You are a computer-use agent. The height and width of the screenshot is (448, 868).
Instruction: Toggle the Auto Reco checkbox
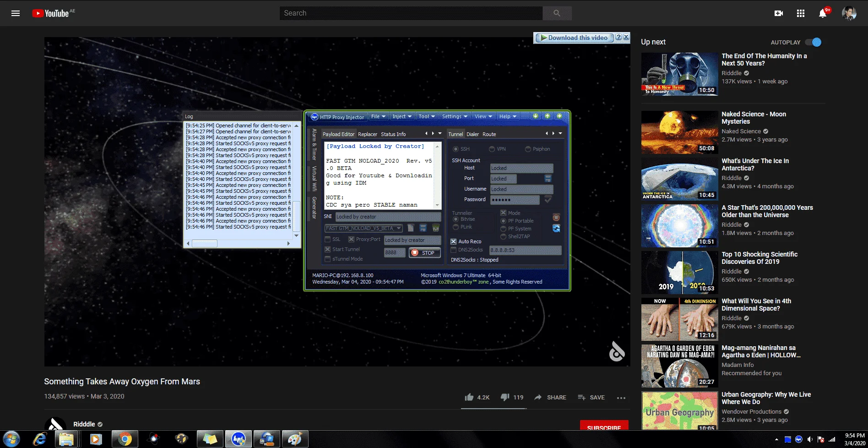454,241
